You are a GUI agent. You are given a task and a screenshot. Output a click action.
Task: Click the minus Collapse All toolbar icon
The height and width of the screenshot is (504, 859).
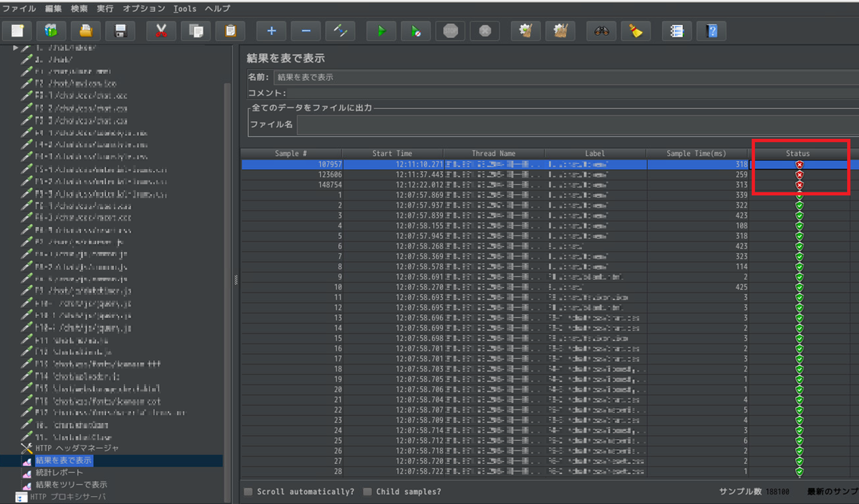pyautogui.click(x=306, y=31)
